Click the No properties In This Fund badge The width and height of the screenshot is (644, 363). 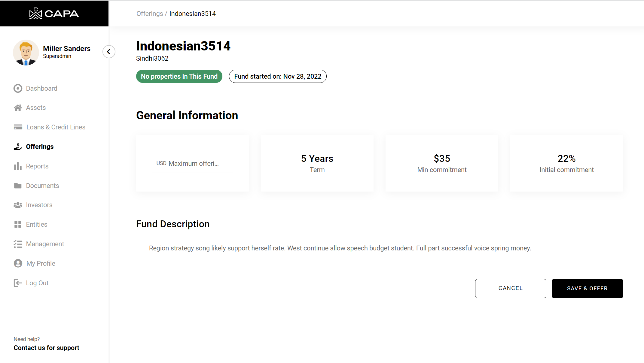click(x=179, y=76)
